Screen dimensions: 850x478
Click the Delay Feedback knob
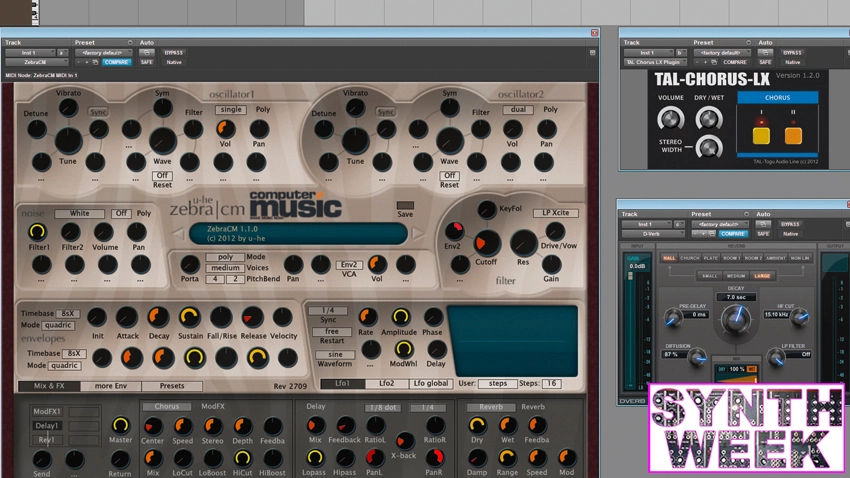[x=345, y=426]
